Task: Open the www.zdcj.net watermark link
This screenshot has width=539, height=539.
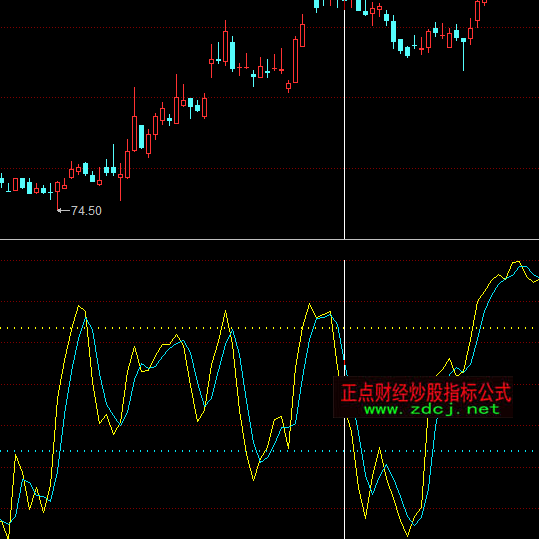Action: point(431,409)
